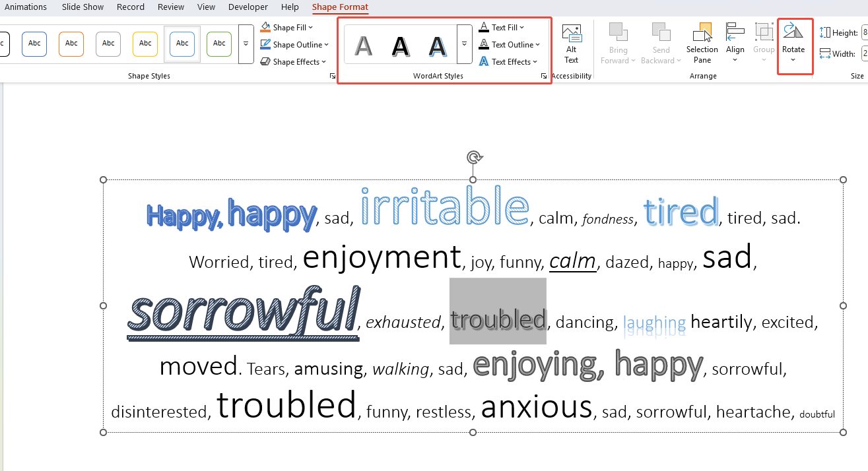Screen dimensions: 868x471
Task: Open the WordArt Styles dialog launcher
Action: 543,76
